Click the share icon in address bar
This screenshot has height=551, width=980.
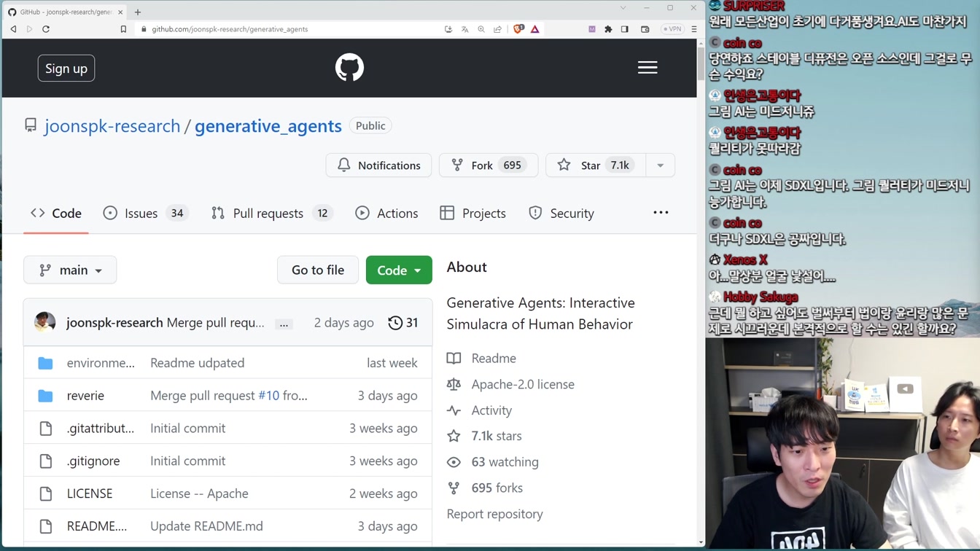pyautogui.click(x=498, y=29)
